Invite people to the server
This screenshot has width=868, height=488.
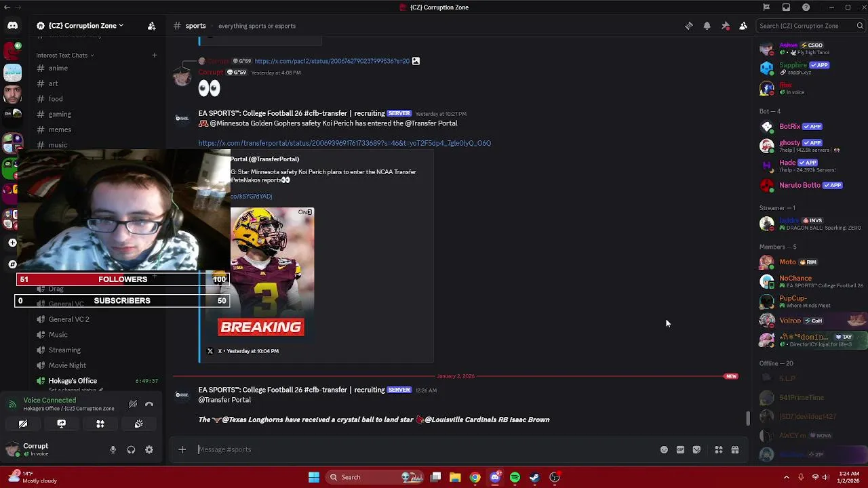click(x=151, y=26)
